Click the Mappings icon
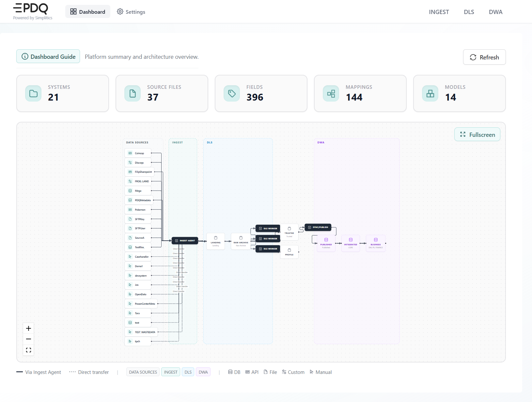532x402 pixels. (331, 93)
